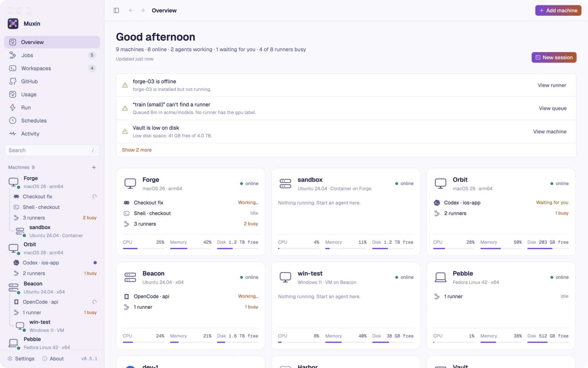Click Shell · checkout row in Forge card
The image size is (588, 368).
[x=191, y=213]
